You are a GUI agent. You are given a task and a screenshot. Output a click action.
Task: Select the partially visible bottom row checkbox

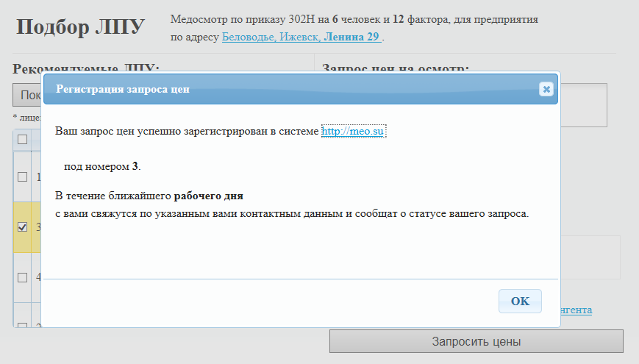coord(22,326)
